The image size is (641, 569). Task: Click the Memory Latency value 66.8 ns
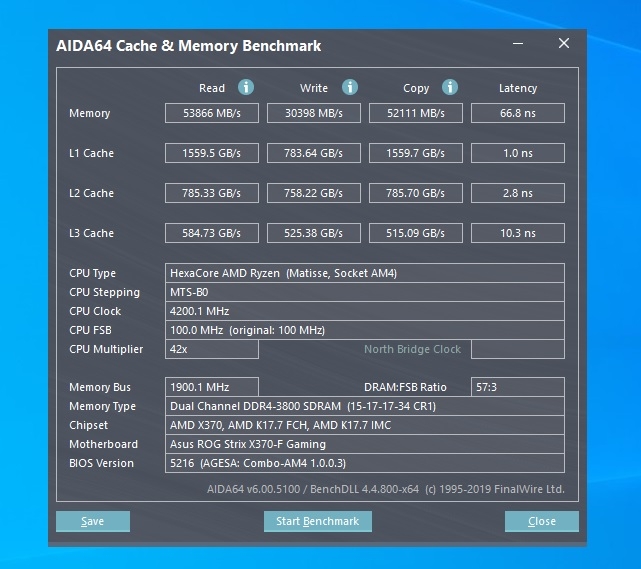pos(518,113)
